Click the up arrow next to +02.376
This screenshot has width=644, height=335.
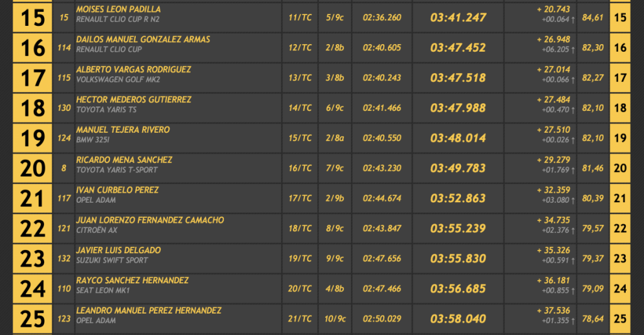573,231
